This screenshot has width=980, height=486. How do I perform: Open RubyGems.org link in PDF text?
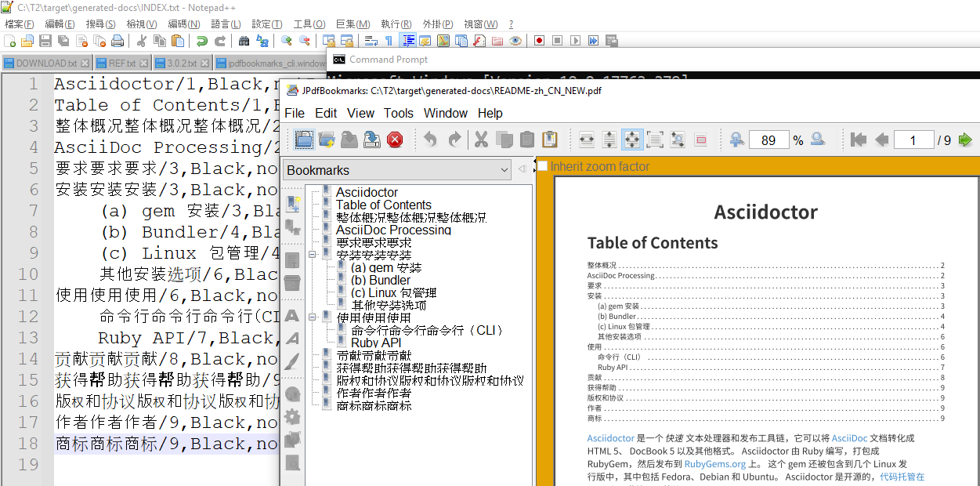tap(715, 463)
